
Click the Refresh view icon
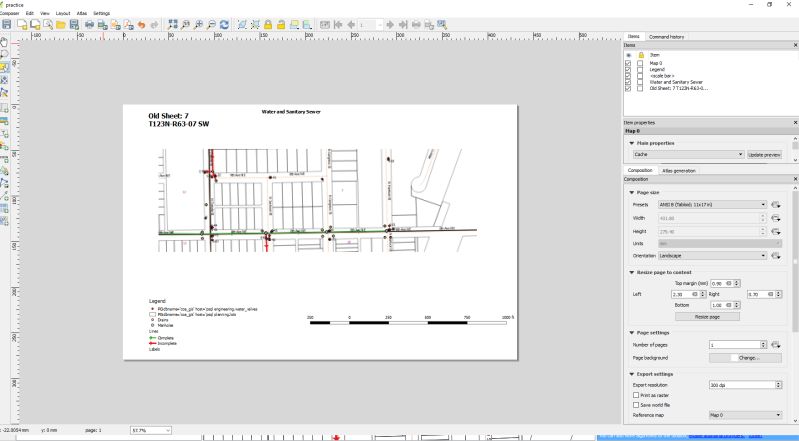click(x=224, y=24)
